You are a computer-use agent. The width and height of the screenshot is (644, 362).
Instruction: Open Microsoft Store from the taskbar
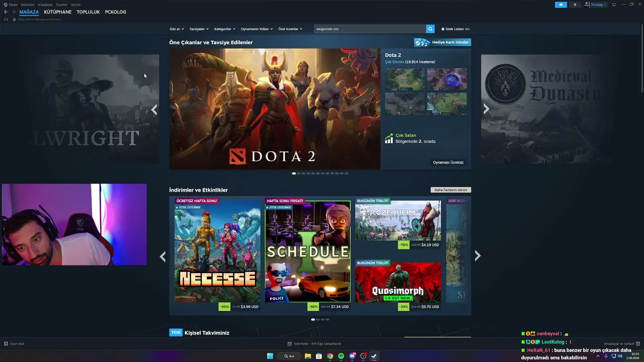tap(319, 356)
